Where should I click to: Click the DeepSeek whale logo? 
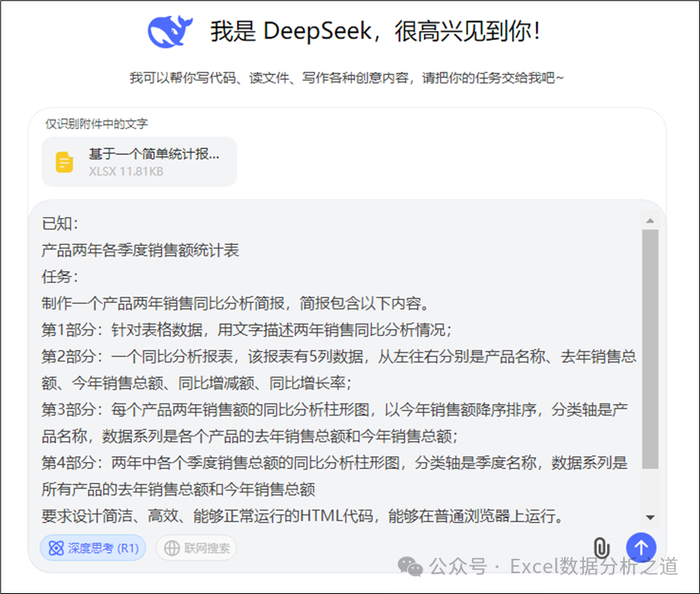click(170, 32)
